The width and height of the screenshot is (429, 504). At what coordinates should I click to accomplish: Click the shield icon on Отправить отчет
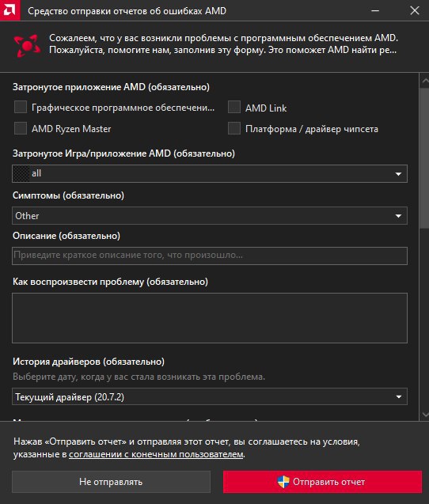click(x=283, y=482)
